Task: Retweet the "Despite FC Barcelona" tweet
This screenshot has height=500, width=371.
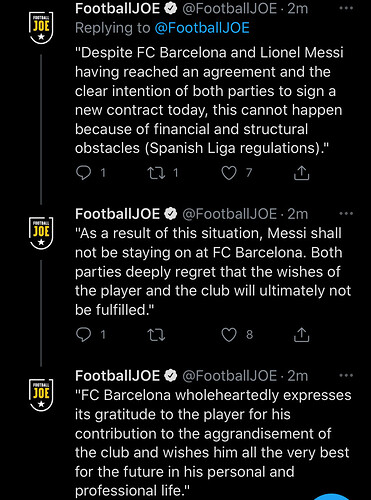Action: point(156,173)
